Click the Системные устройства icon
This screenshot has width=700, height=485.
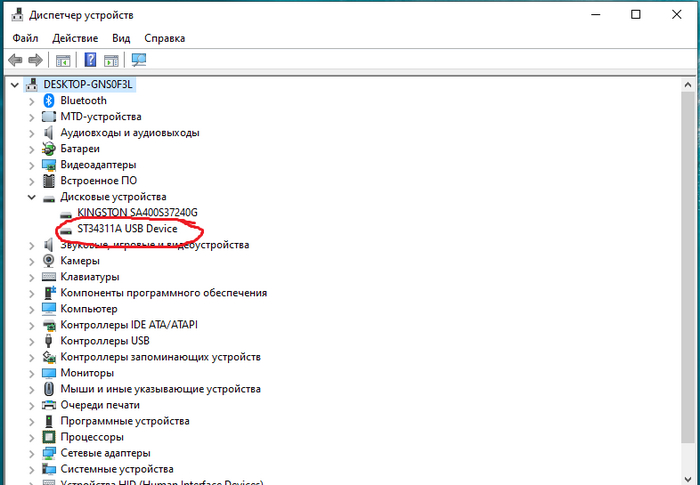tap(49, 469)
